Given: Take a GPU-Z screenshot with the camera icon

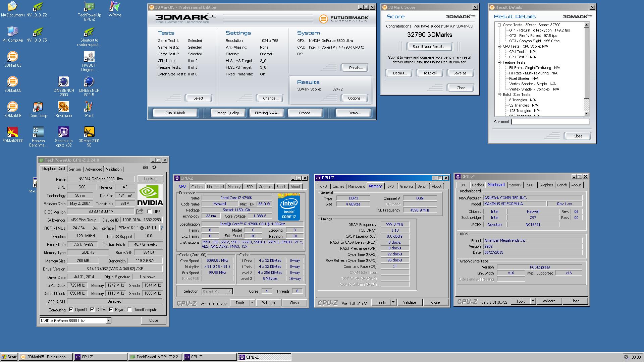Looking at the screenshot, I should point(145,167).
